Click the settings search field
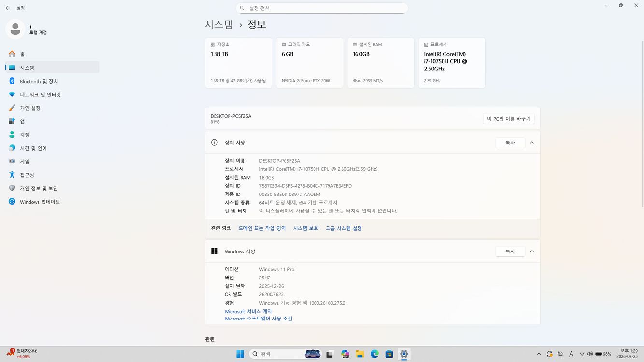Viewport: 644px width, 362px height. point(322,8)
